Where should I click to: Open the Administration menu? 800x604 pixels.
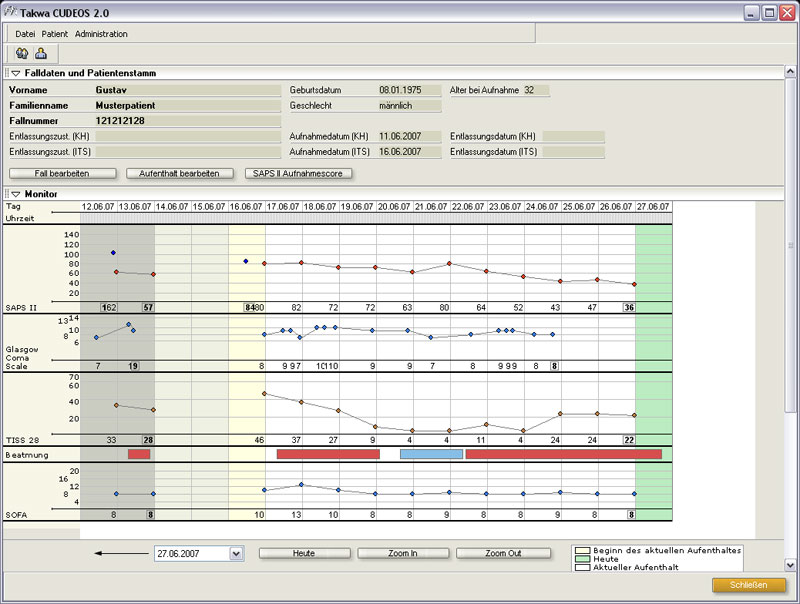pyautogui.click(x=101, y=34)
